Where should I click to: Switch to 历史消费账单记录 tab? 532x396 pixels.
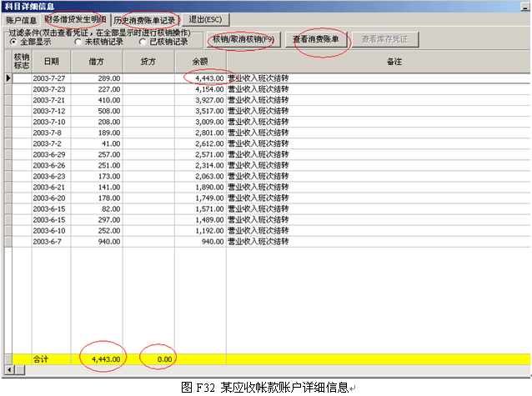(144, 19)
